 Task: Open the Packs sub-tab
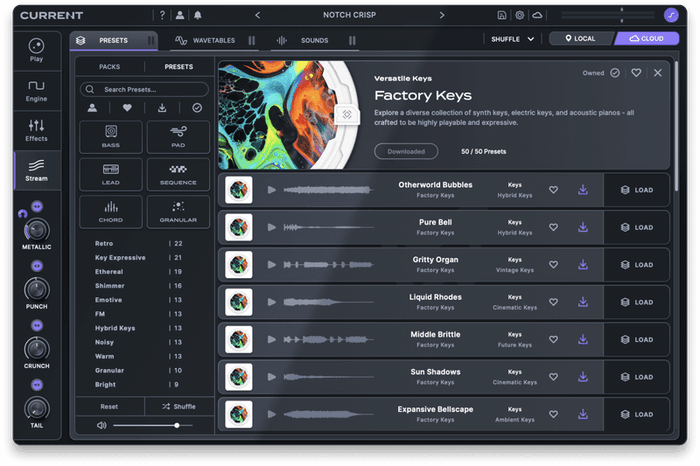pos(110,67)
